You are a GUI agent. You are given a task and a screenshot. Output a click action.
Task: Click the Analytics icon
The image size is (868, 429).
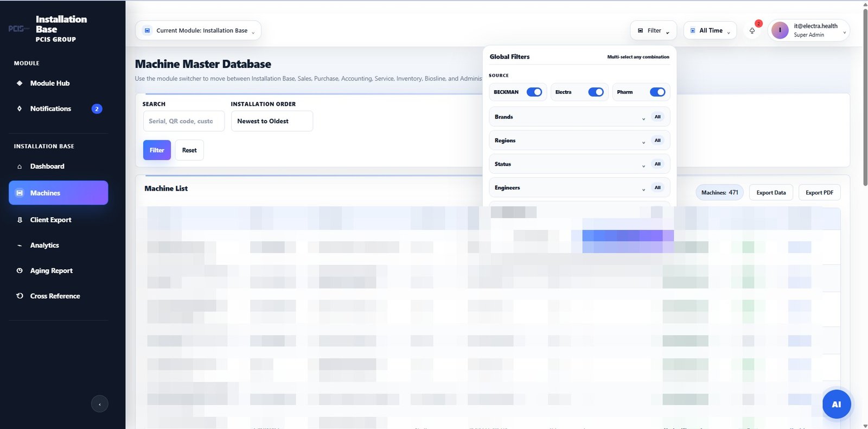20,245
